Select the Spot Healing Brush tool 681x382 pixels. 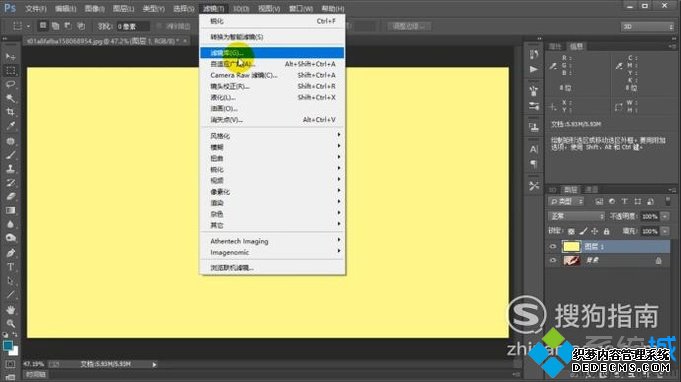pos(10,141)
